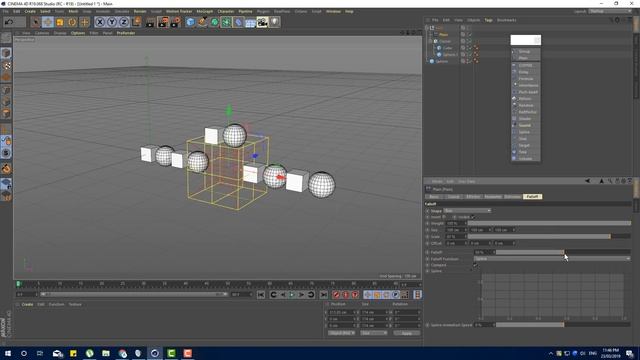This screenshot has width=640, height=360.
Task: Open the MoGraph menu
Action: pos(205,11)
